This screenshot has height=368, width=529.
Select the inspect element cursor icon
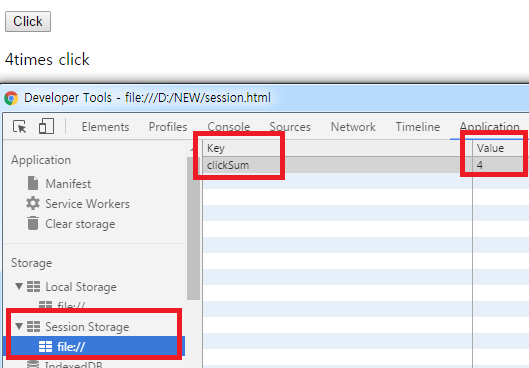coord(19,127)
